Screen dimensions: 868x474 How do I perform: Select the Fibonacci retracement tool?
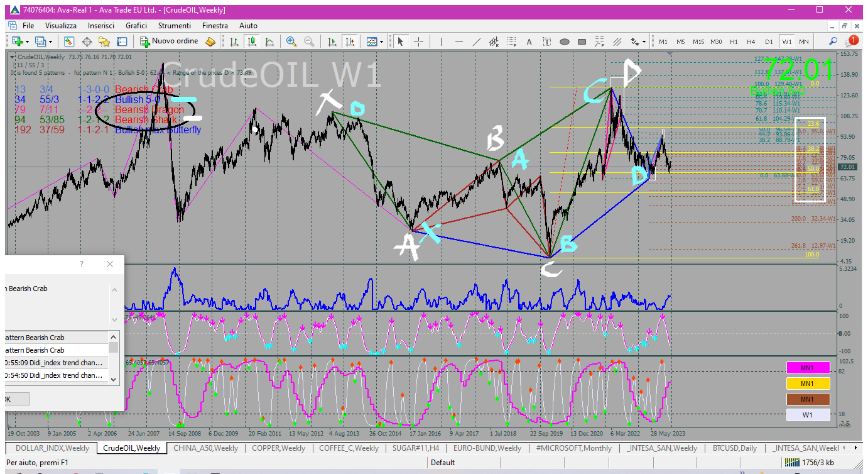(x=512, y=41)
